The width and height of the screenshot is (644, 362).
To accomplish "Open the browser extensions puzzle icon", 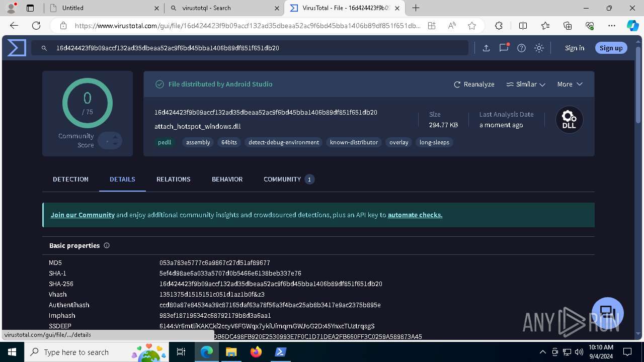I will point(499,26).
